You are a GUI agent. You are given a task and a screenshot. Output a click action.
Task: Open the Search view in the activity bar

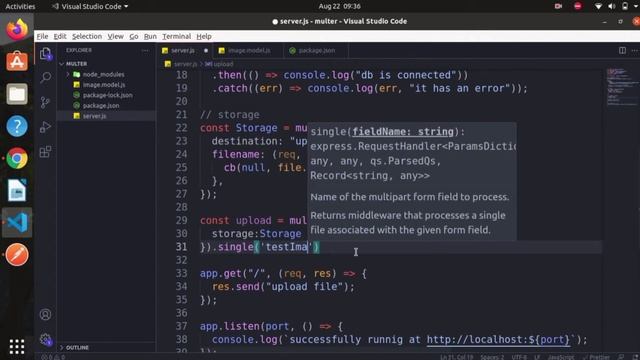tap(46, 78)
